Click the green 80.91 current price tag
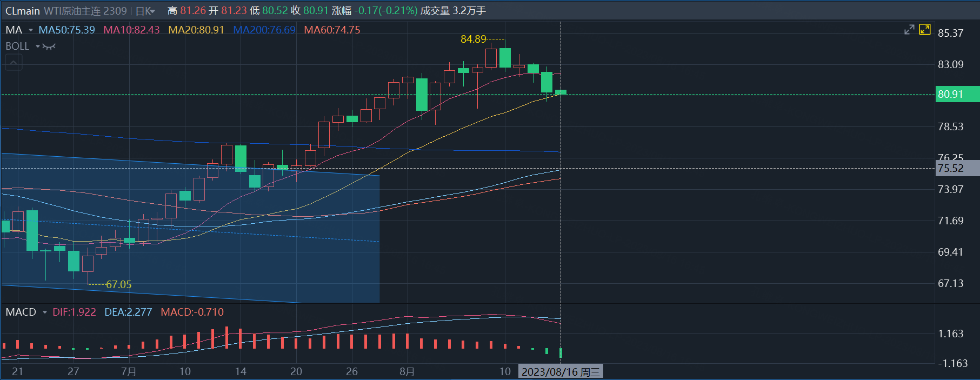The width and height of the screenshot is (980, 380). 957,94
